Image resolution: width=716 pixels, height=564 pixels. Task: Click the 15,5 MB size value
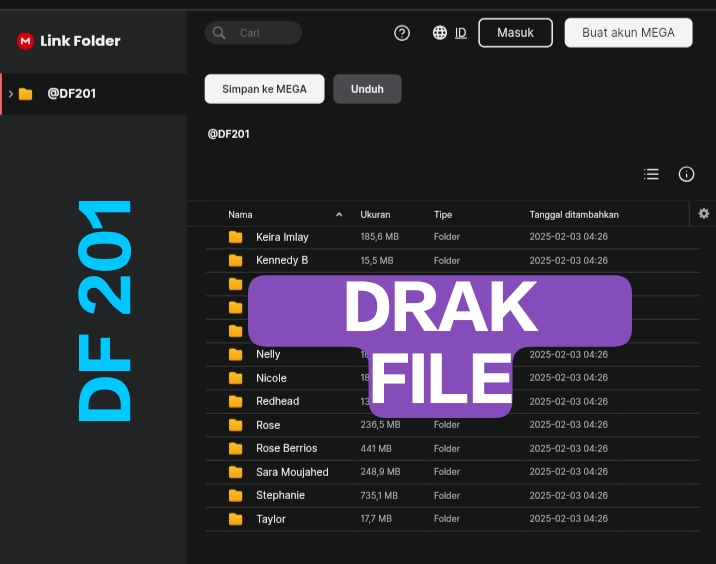click(377, 260)
